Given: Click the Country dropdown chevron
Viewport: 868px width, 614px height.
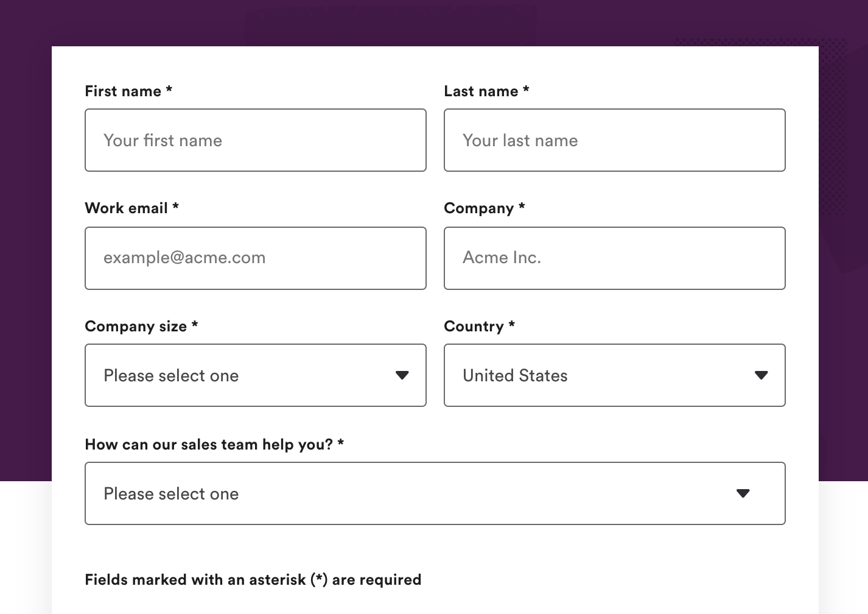Looking at the screenshot, I should pyautogui.click(x=761, y=375).
